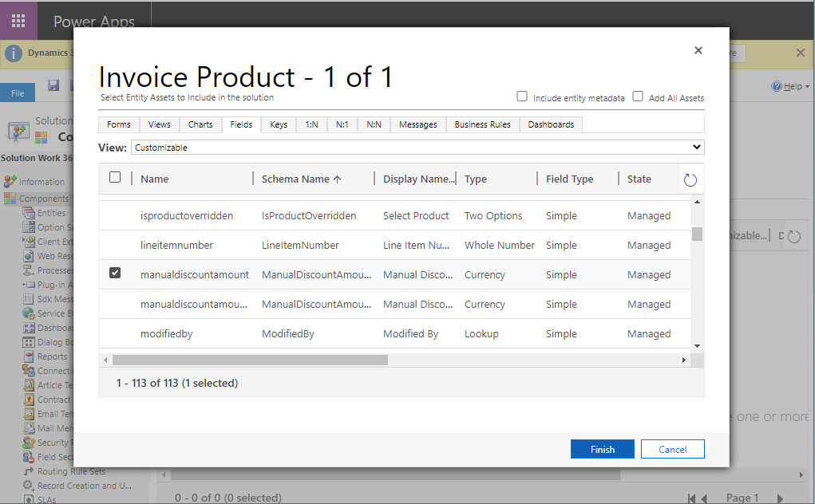
Task: Click the Article Templates tree icon
Action: click(29, 385)
